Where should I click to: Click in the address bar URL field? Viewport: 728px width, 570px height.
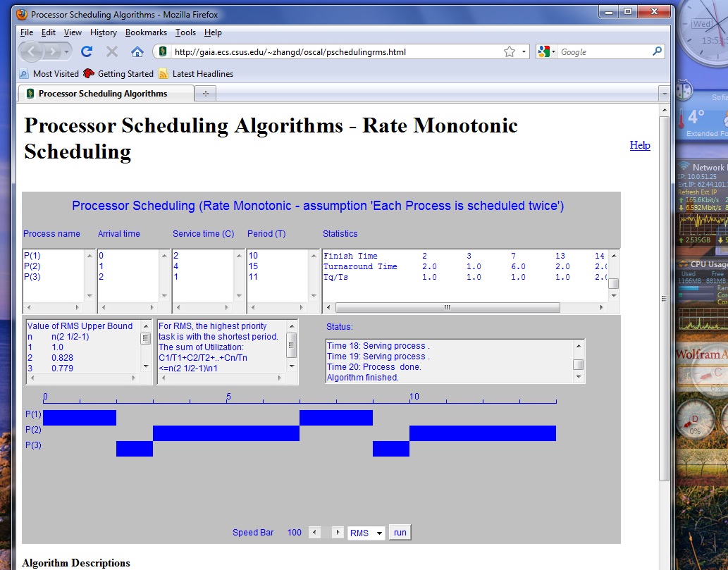[x=336, y=52]
